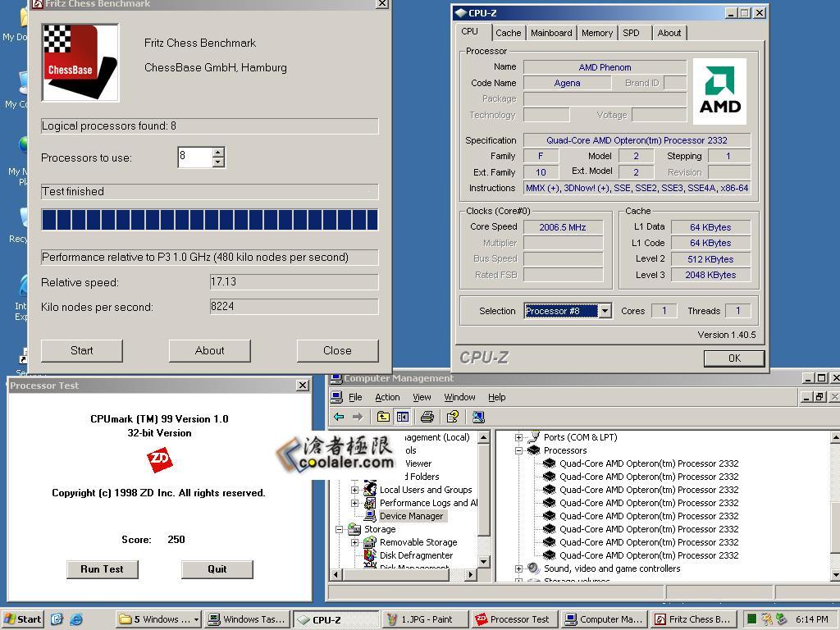This screenshot has height=630, width=840.
Task: Click the Kilo nodes per second field 8224
Action: click(294, 307)
